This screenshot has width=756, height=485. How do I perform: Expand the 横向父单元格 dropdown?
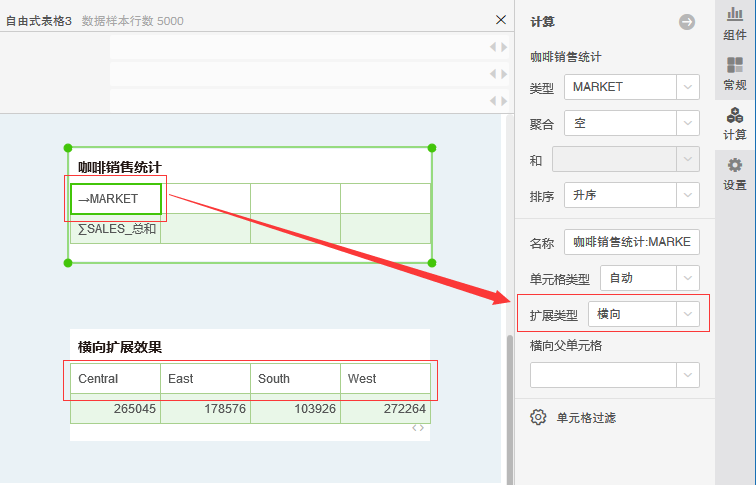pyautogui.click(x=687, y=375)
